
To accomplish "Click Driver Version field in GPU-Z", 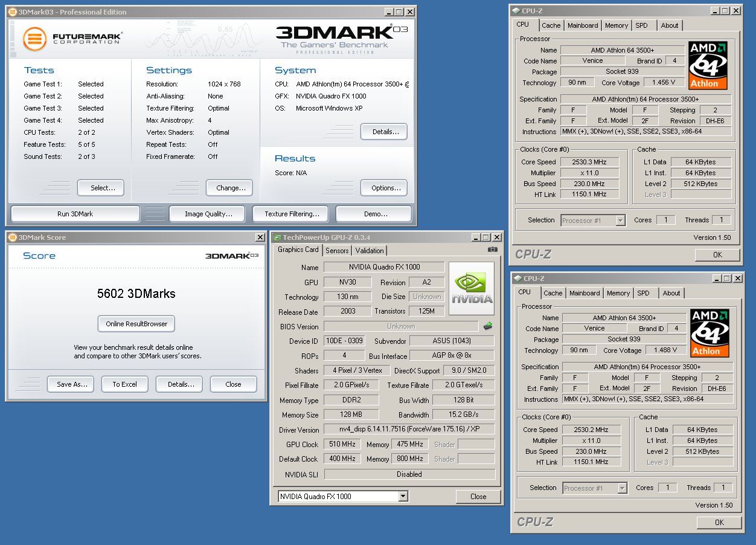I will tap(409, 429).
